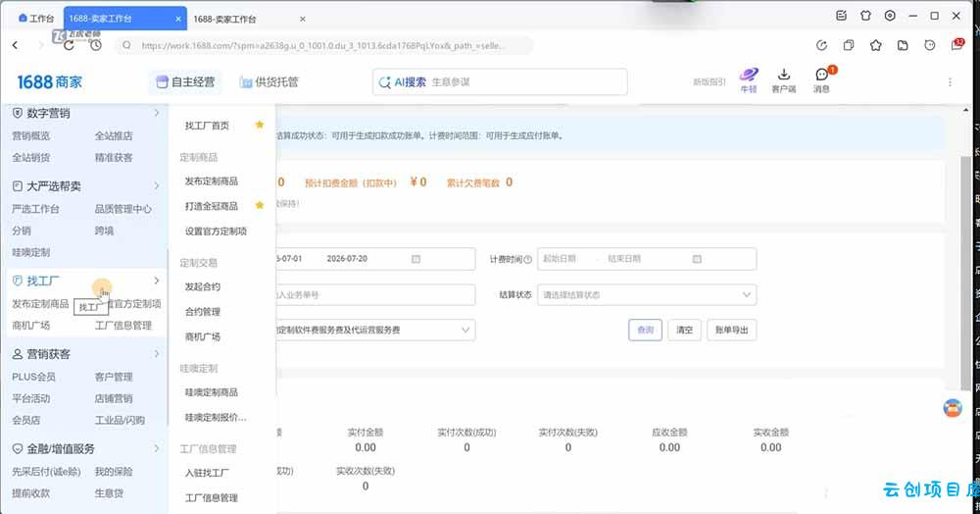Open the calendar icon in the 计费时间 field
Screen dimensions: 980x514
697,259
